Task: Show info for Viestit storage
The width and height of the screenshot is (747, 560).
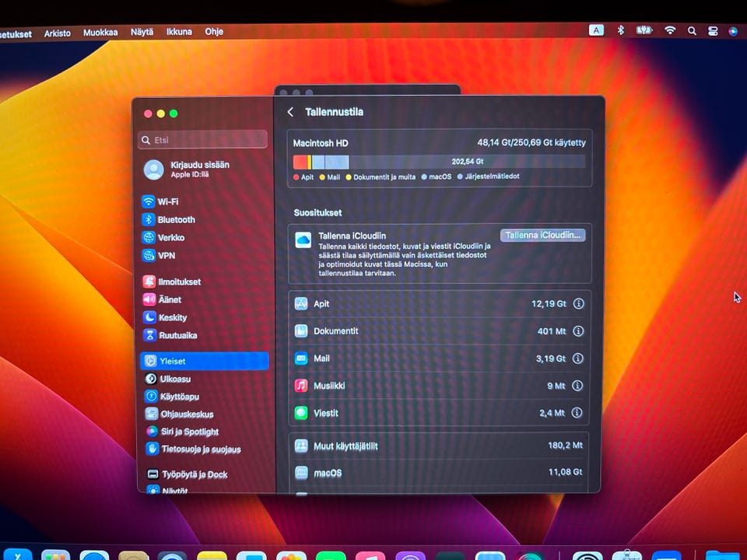Action: coord(577,412)
